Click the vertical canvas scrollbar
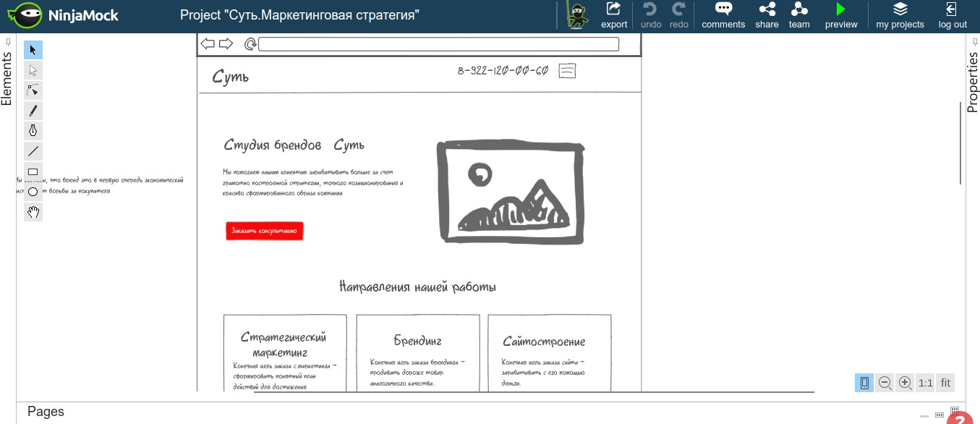 coord(960,143)
